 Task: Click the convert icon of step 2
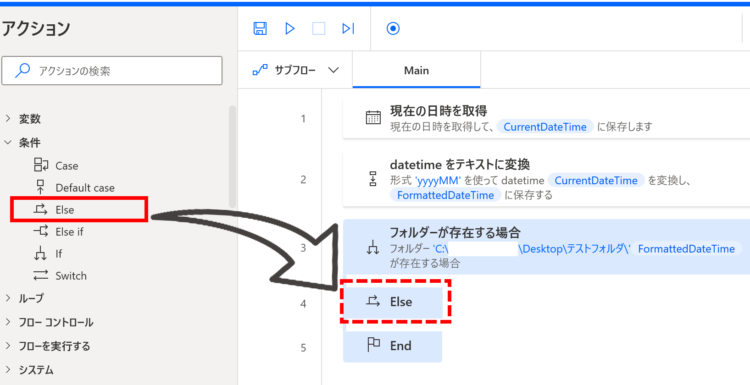tap(373, 179)
